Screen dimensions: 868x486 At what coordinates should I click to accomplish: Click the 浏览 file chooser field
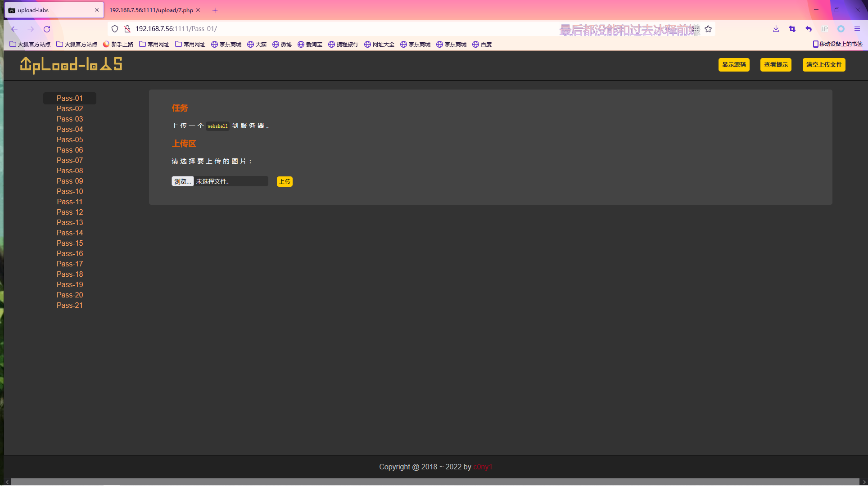point(182,181)
